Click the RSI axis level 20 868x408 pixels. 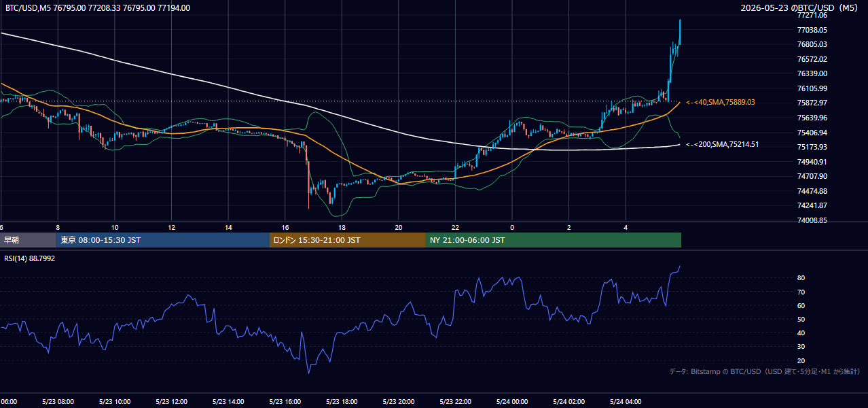[801, 360]
